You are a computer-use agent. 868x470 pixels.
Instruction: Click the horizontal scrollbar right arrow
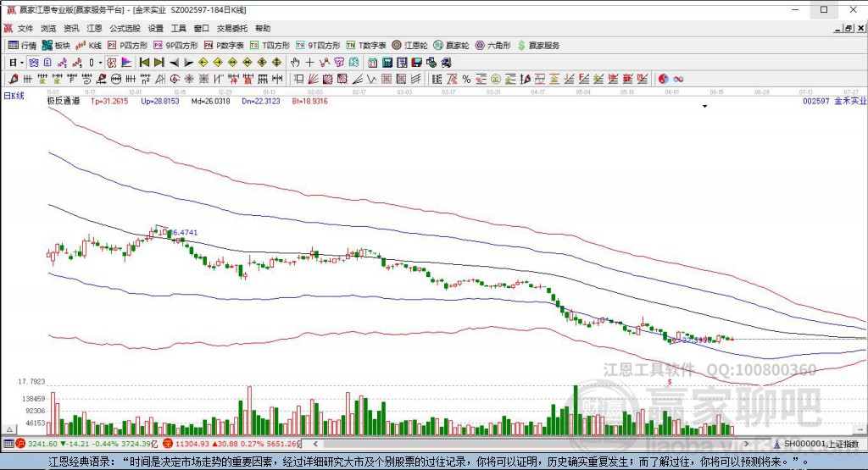click(746, 444)
